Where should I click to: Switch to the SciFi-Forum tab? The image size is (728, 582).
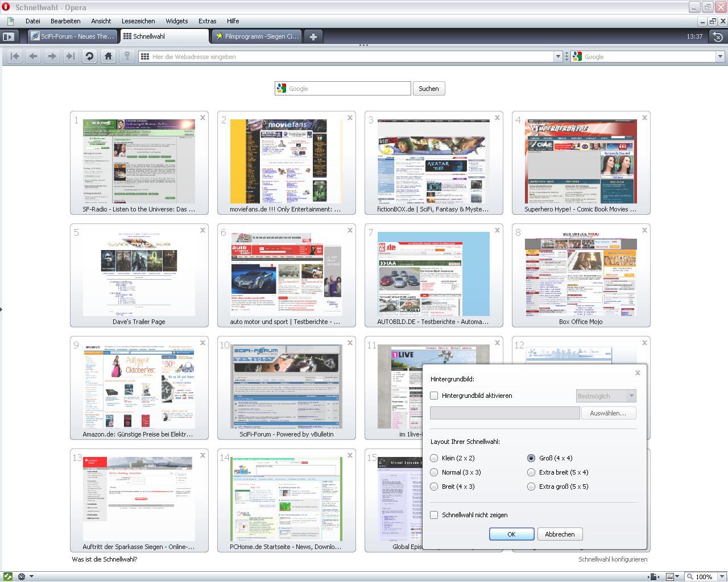click(73, 36)
